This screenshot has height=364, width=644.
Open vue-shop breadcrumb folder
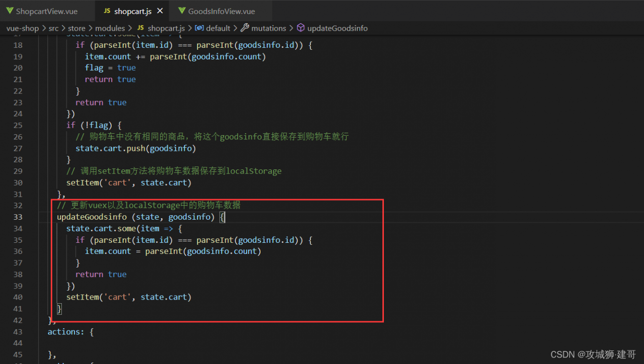click(23, 28)
